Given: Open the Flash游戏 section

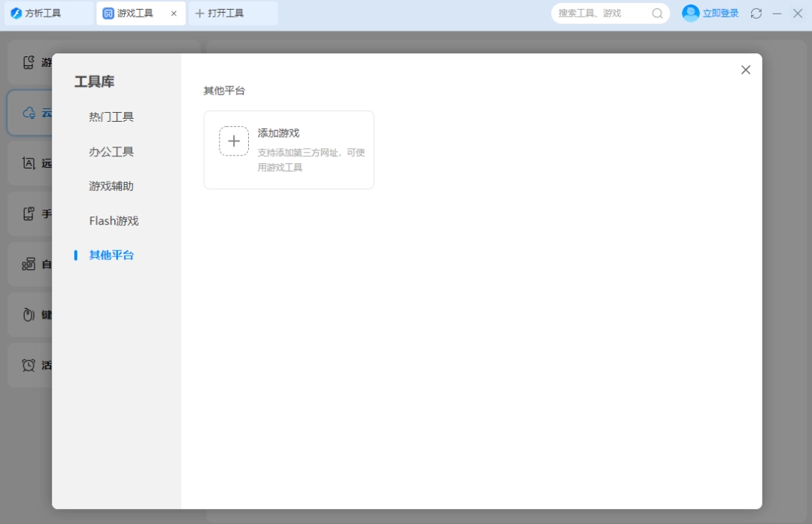Looking at the screenshot, I should tap(114, 220).
